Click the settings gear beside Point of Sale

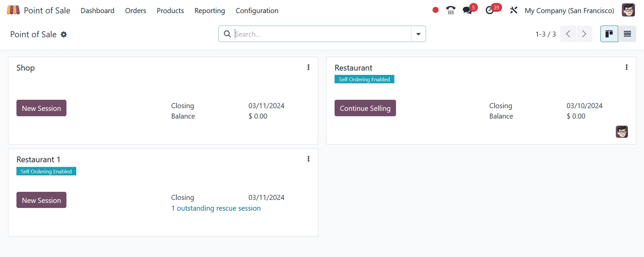pyautogui.click(x=64, y=35)
